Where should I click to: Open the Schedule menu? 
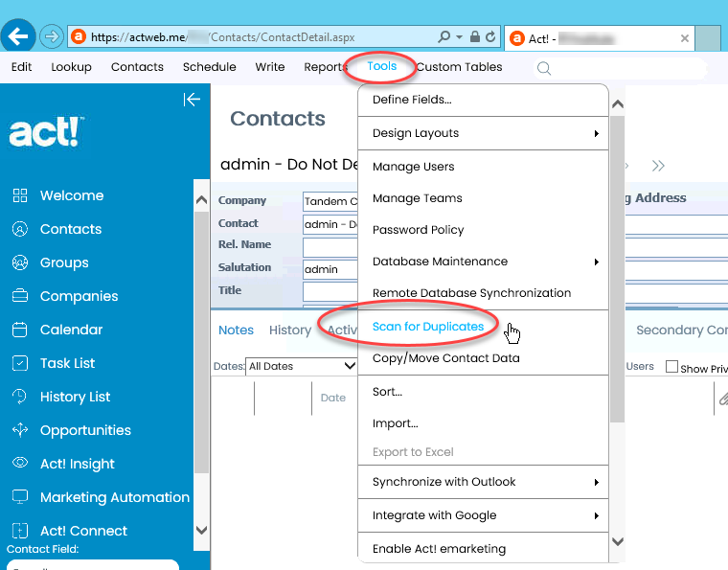coord(210,67)
